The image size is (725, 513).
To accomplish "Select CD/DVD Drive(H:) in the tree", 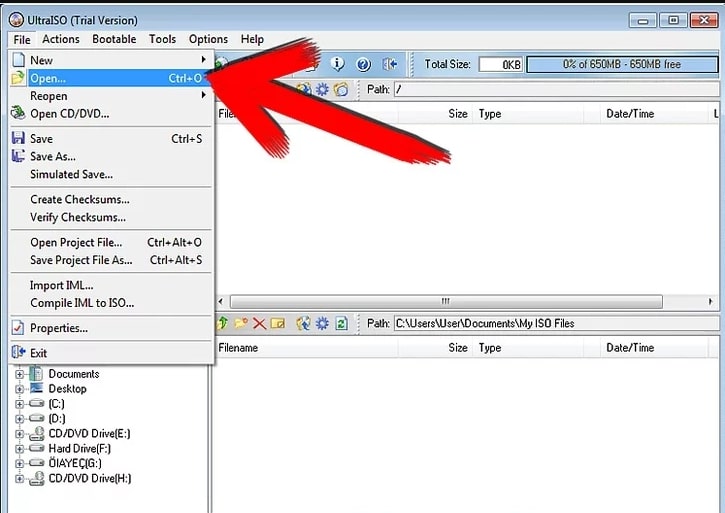I will pos(90,478).
